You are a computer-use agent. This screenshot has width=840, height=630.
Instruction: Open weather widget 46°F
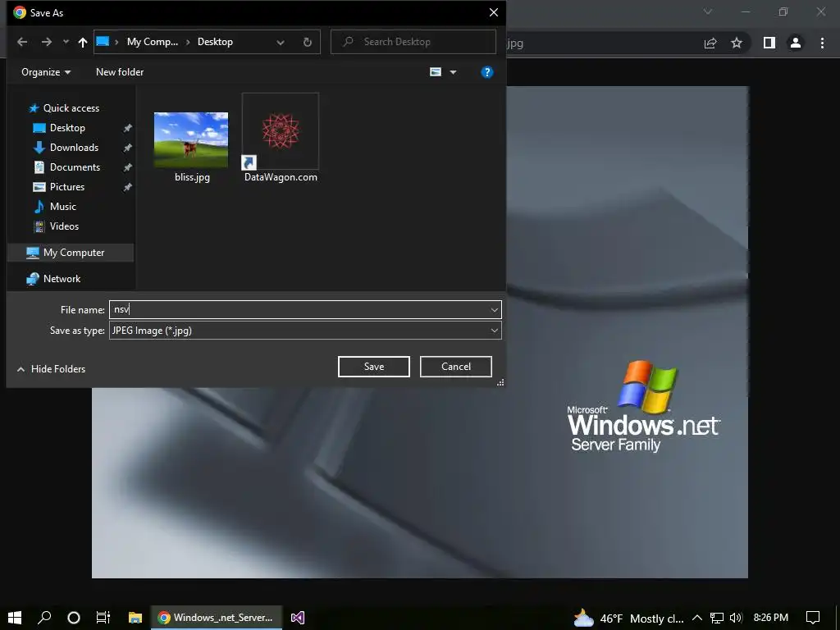(628, 619)
